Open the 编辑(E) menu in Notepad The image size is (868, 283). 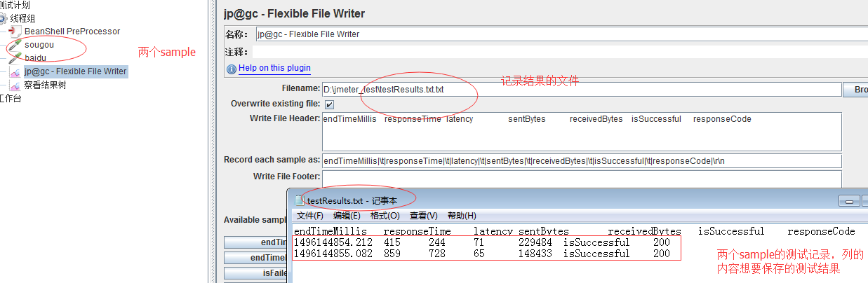(x=347, y=216)
